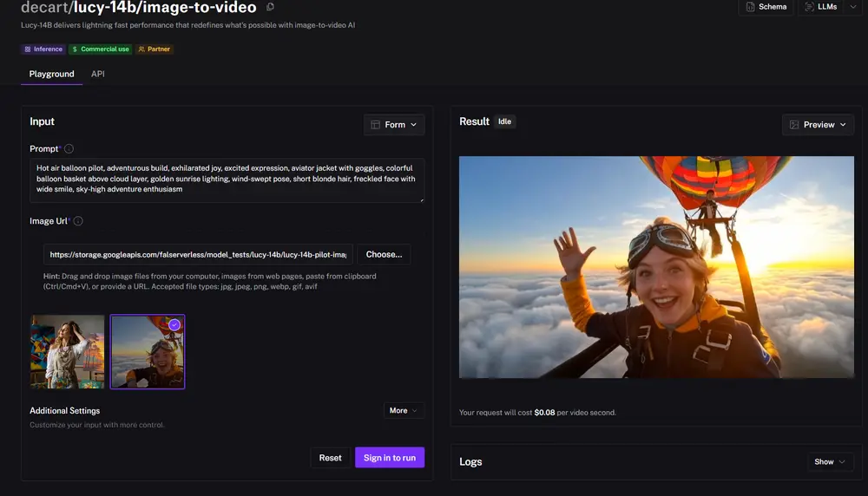Click the Reset button
This screenshot has height=496, width=868.
(330, 458)
